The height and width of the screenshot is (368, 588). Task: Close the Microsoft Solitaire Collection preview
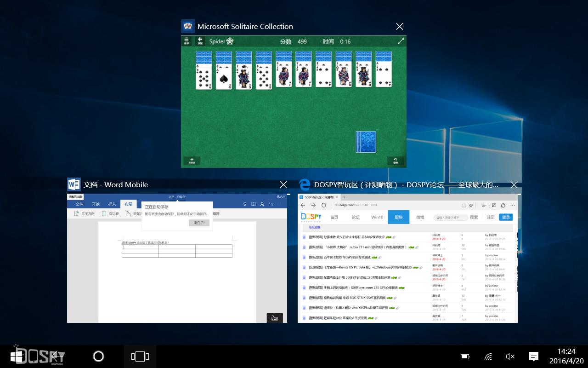(x=400, y=27)
